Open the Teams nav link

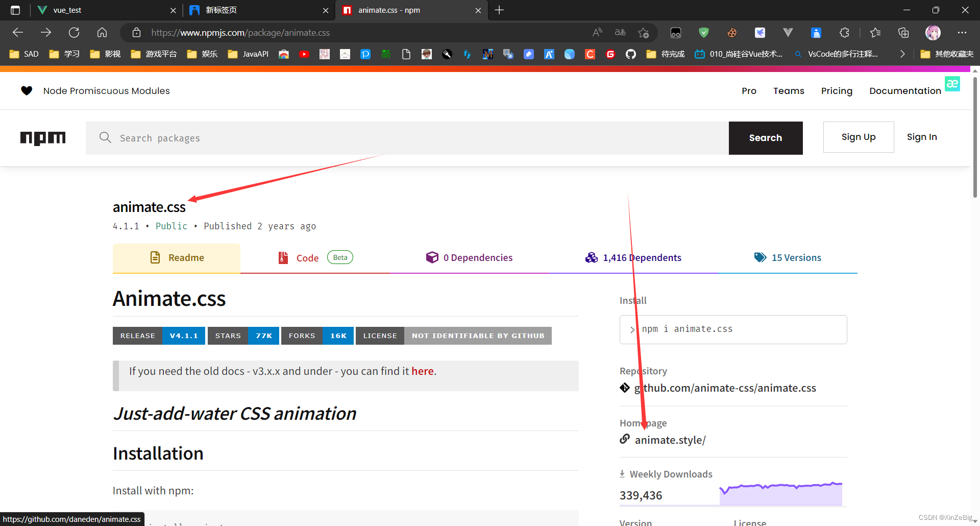tap(789, 91)
